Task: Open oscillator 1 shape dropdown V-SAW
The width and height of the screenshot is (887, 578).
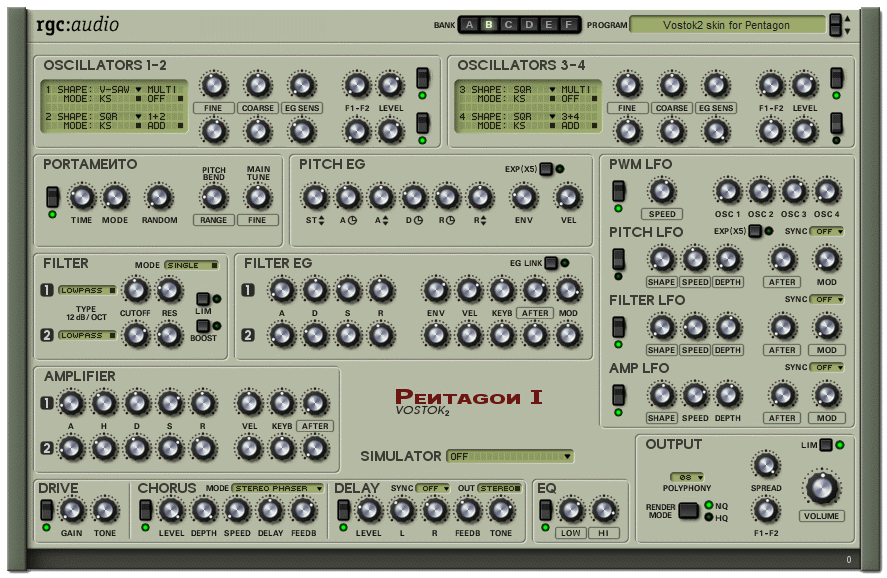Action: coord(120,89)
